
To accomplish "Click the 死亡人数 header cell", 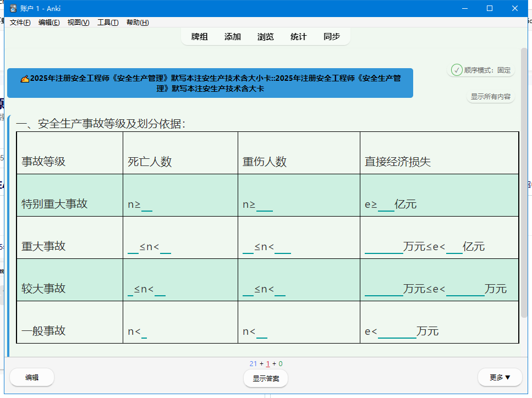I will (180, 153).
